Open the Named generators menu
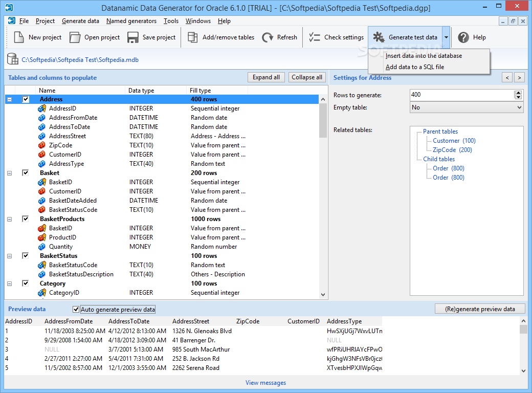The image size is (532, 393). coord(131,20)
